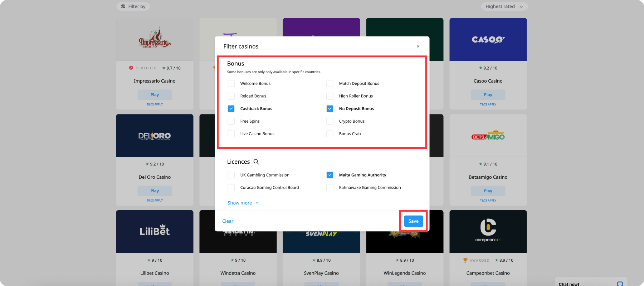
Task: Click the Casoo Casino logo
Action: click(x=488, y=40)
